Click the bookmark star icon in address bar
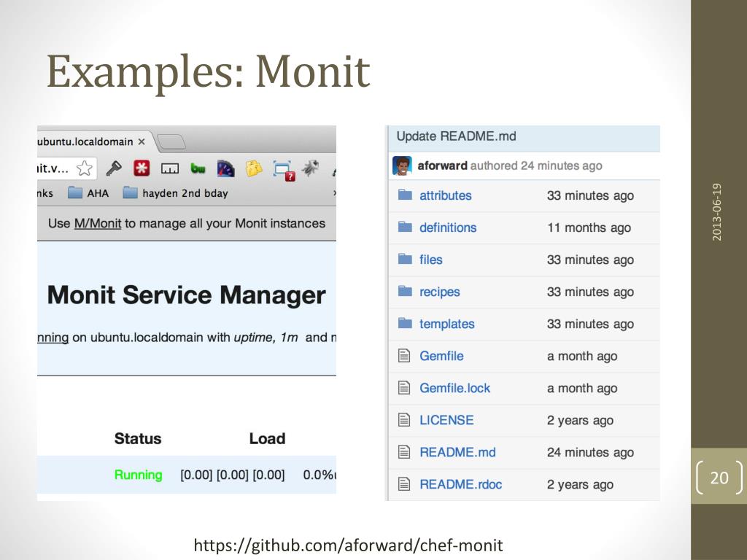747x560 pixels. tap(85, 168)
